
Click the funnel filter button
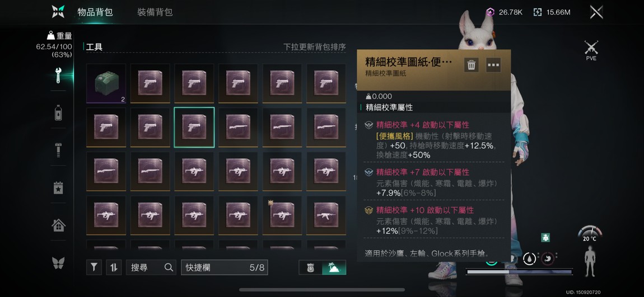pos(94,267)
